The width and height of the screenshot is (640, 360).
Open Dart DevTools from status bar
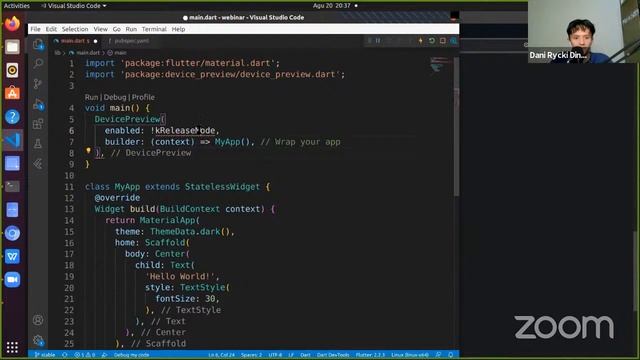(x=333, y=355)
